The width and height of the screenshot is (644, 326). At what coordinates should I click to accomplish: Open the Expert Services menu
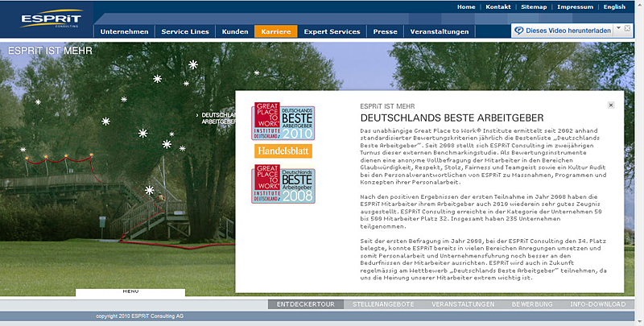(x=333, y=31)
